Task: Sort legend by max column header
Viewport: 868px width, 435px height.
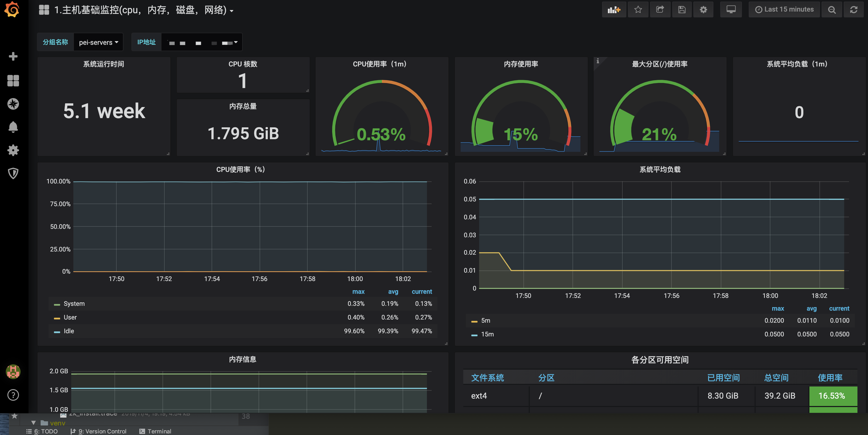Action: 358,292
